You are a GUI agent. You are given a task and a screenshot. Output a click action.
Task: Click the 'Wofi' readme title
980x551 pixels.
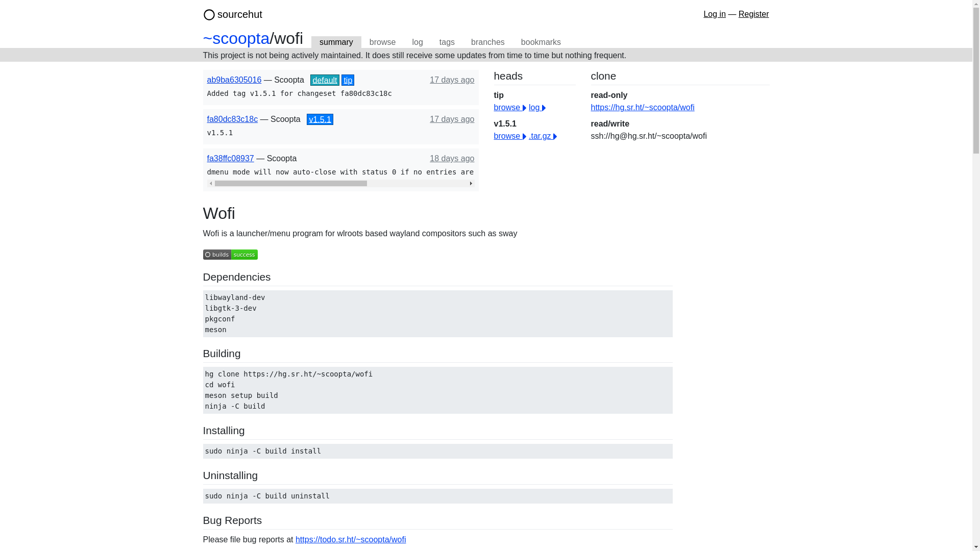219,213
